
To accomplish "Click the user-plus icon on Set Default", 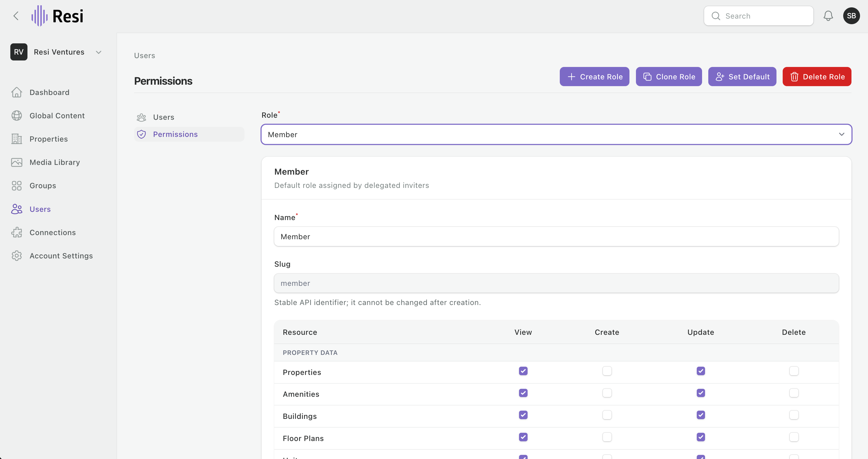I will (x=720, y=77).
